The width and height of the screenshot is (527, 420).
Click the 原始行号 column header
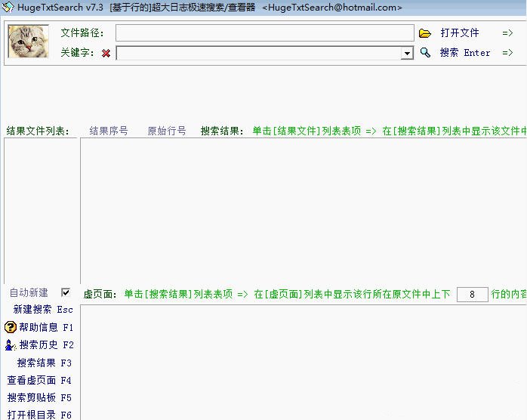point(167,131)
